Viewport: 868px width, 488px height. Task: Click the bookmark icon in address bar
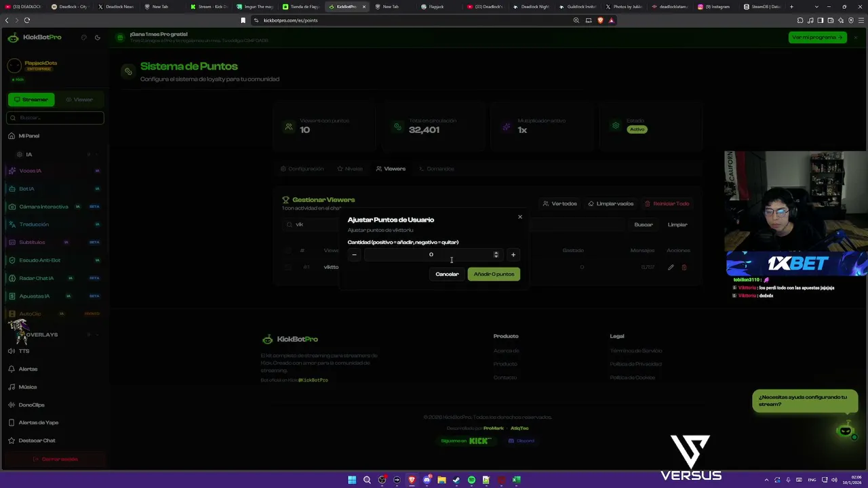point(243,20)
